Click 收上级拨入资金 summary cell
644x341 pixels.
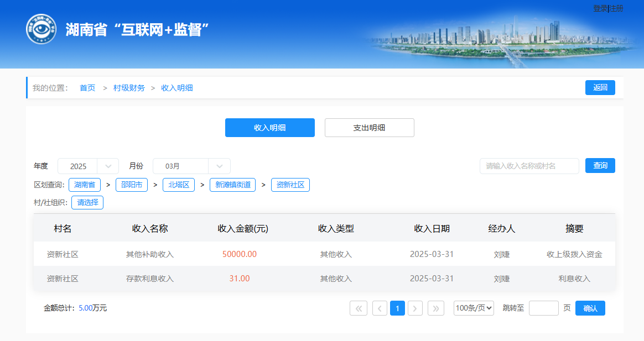[x=574, y=254]
